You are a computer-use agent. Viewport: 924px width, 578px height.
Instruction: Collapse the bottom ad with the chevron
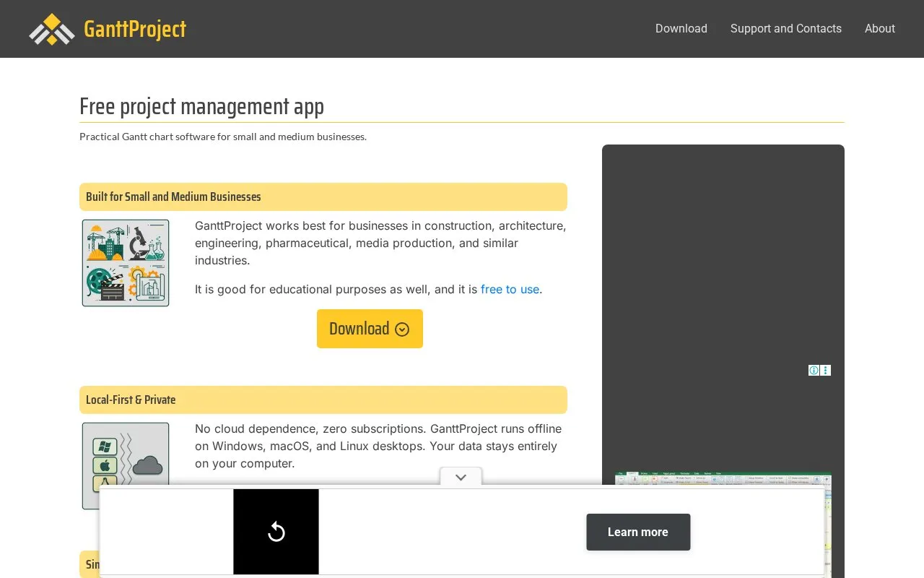coord(461,477)
